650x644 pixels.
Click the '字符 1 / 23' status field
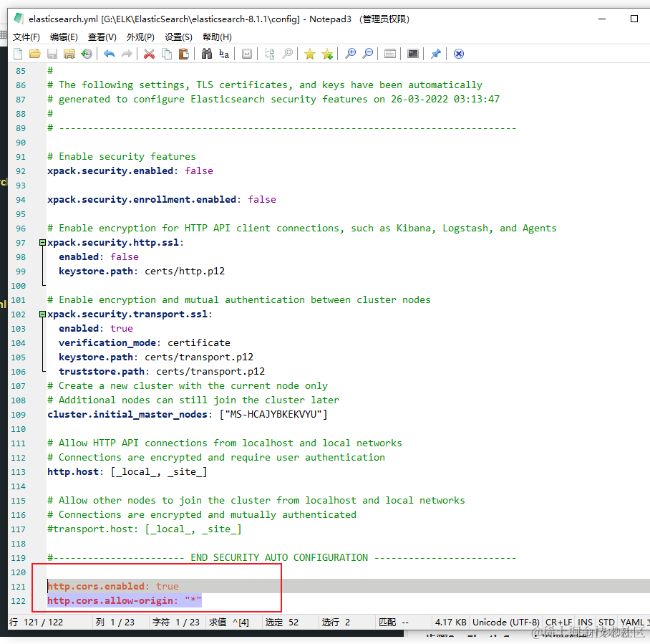coord(176,622)
